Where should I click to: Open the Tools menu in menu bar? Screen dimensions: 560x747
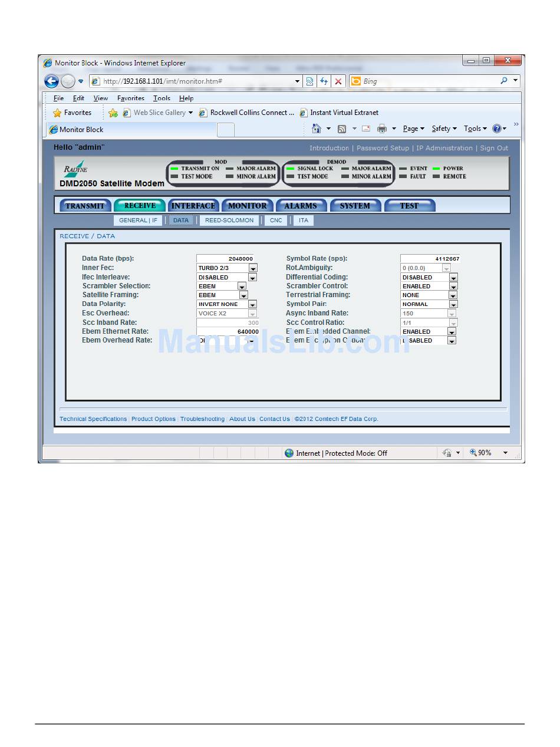point(162,98)
